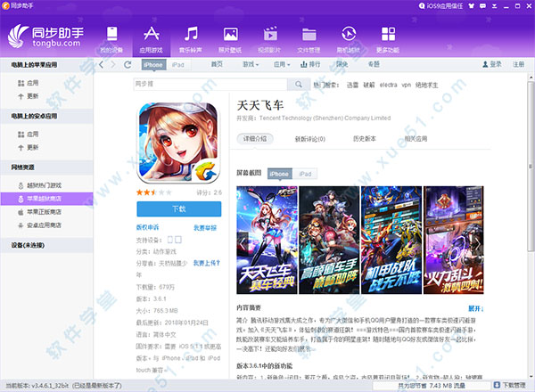535x392 pixels.
Task: Open 照片壁纸 photo wallpaper section
Action: click(231, 38)
